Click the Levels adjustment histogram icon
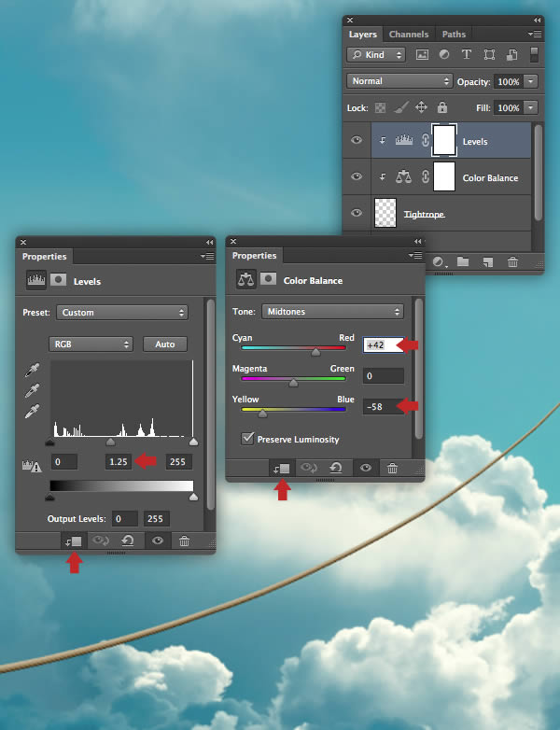 [x=36, y=280]
